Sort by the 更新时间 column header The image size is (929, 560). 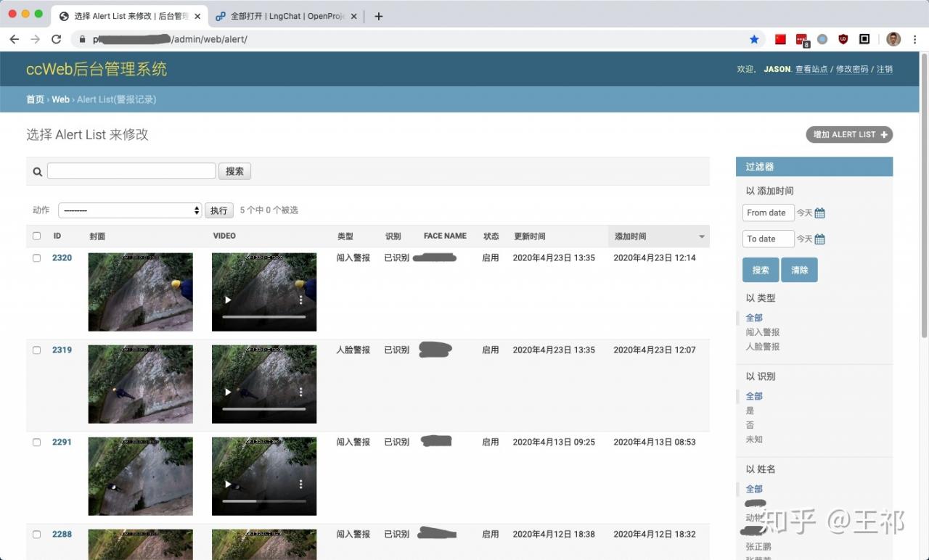529,236
